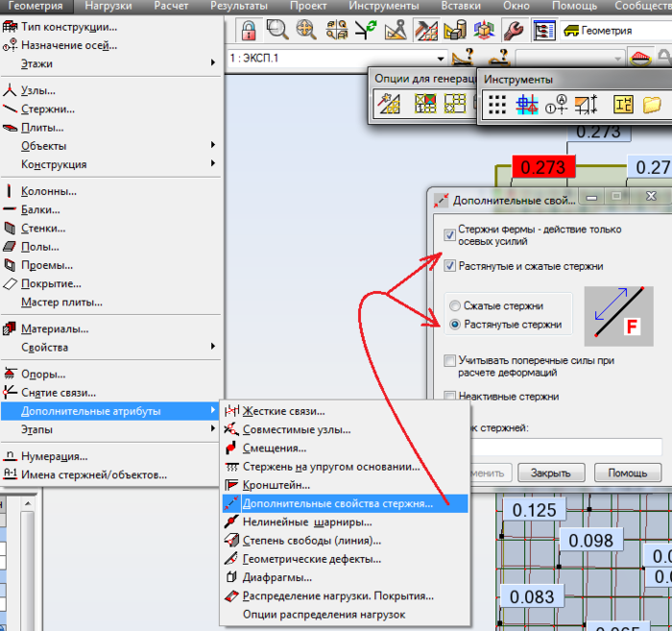Screen dimensions: 672x631
Task: Click the 'Помощь' button in dialog
Action: [x=628, y=473]
